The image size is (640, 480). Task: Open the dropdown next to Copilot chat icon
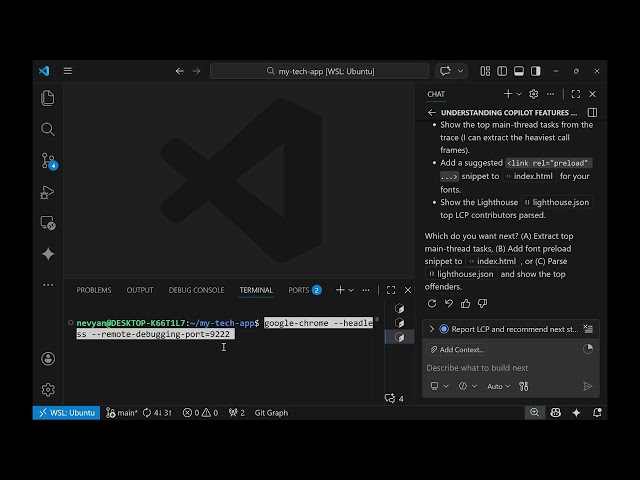coord(460,71)
